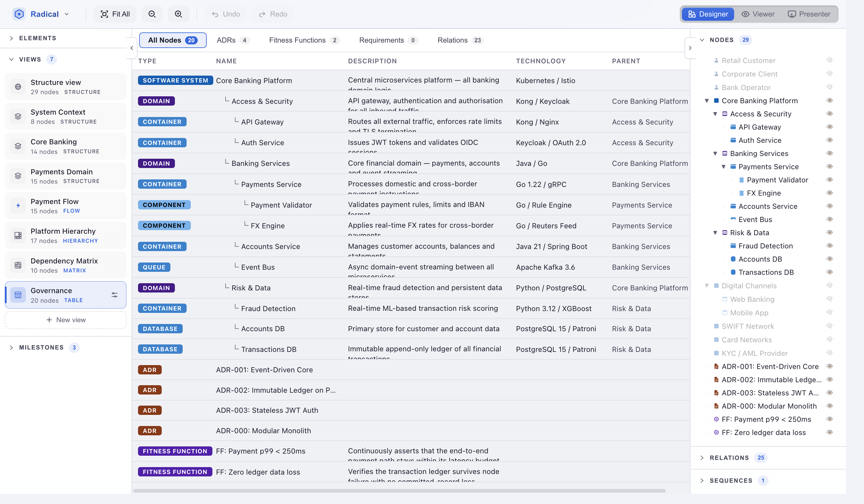Open the Radical project dropdown arrow

pyautogui.click(x=67, y=14)
